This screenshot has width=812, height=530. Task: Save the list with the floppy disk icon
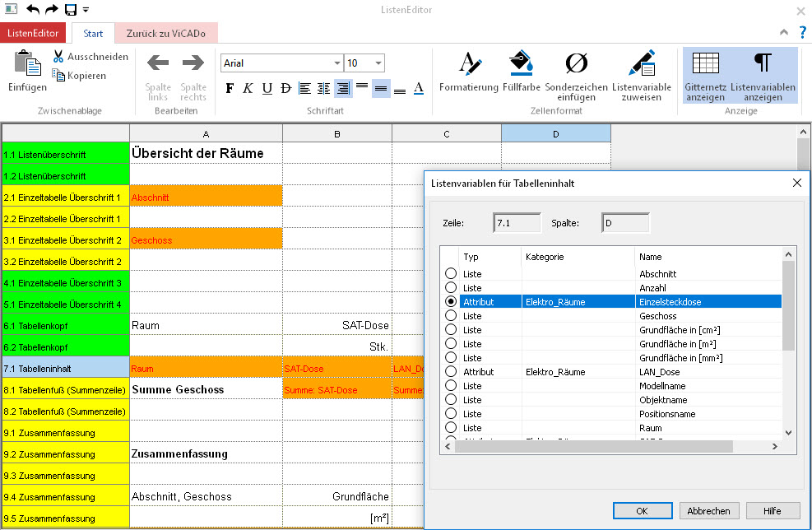click(71, 9)
